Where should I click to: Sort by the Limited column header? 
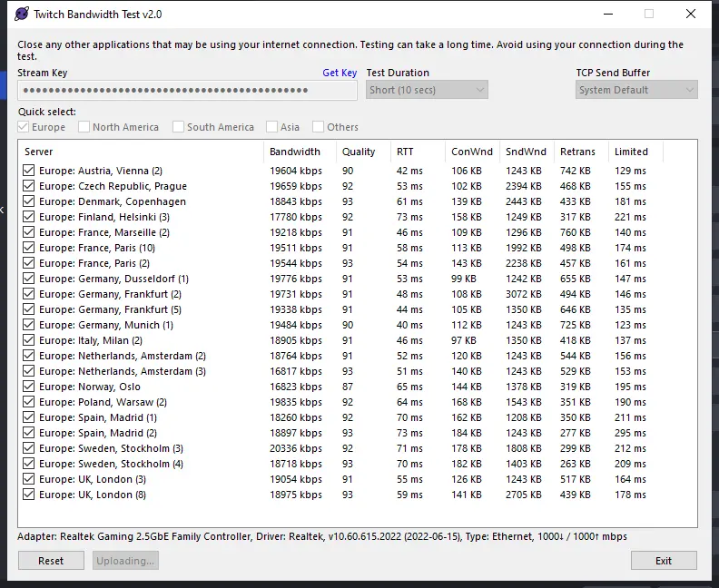[x=636, y=152]
